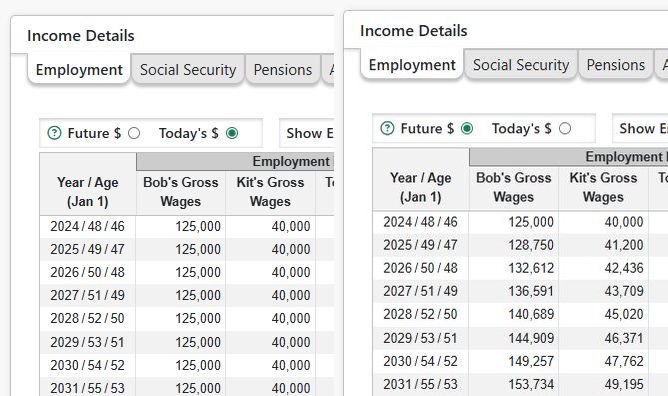This screenshot has width=668, height=396.
Task: Select row 2026 / 50 / 48 in left table
Action: coord(187,272)
